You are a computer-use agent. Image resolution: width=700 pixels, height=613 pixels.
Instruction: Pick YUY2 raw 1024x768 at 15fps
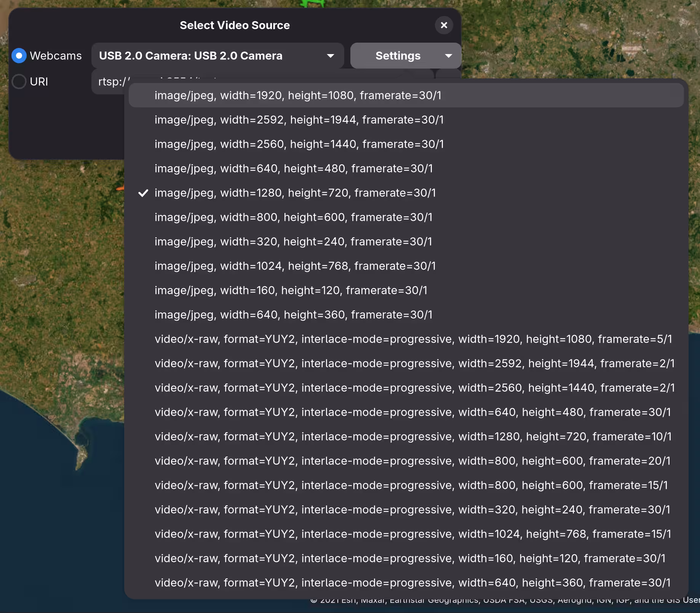[x=413, y=534]
